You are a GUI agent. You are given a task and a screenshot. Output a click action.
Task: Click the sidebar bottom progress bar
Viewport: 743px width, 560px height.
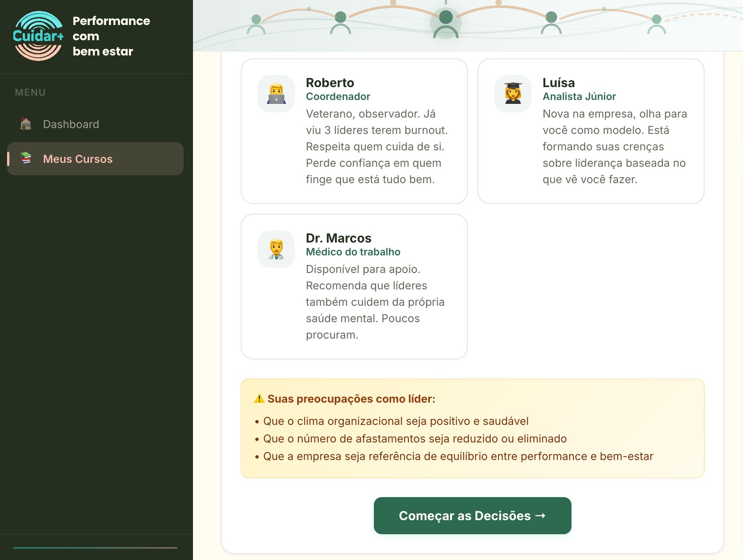click(95, 548)
